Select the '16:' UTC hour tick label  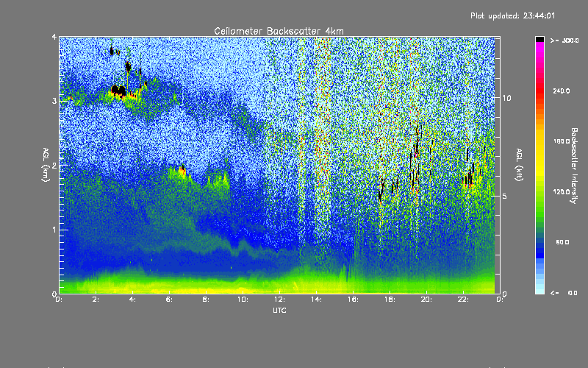(353, 300)
